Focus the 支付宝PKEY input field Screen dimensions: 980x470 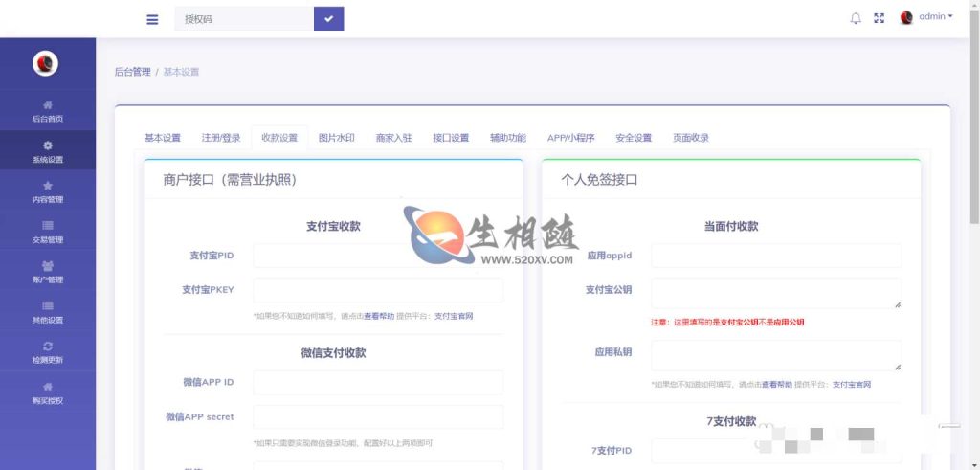(378, 290)
